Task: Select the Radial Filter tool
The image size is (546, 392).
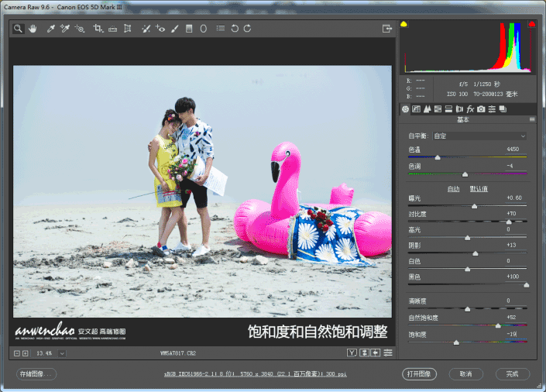Action: 204,29
